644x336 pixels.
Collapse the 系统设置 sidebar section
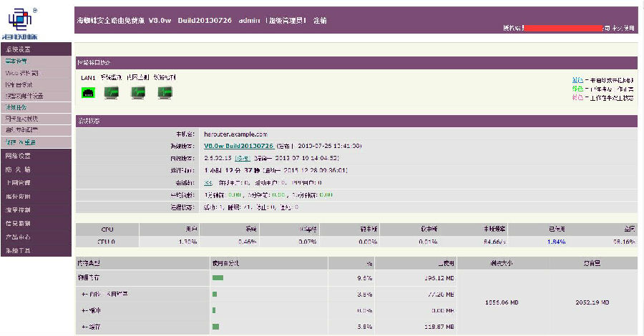[x=36, y=49]
